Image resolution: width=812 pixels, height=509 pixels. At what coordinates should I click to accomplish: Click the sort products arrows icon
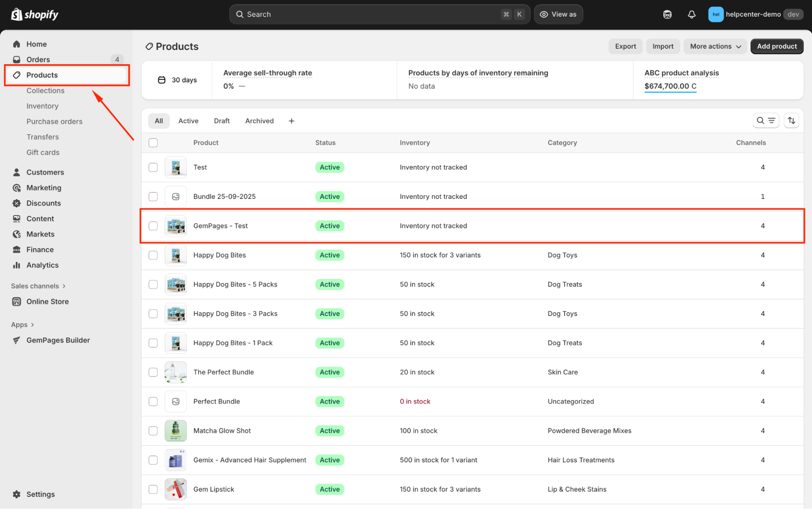(791, 121)
